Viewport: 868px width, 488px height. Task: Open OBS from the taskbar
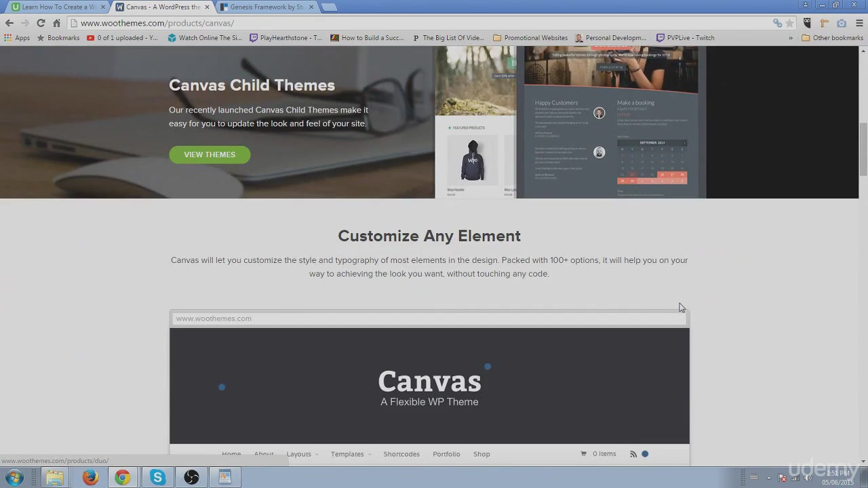pos(191,477)
